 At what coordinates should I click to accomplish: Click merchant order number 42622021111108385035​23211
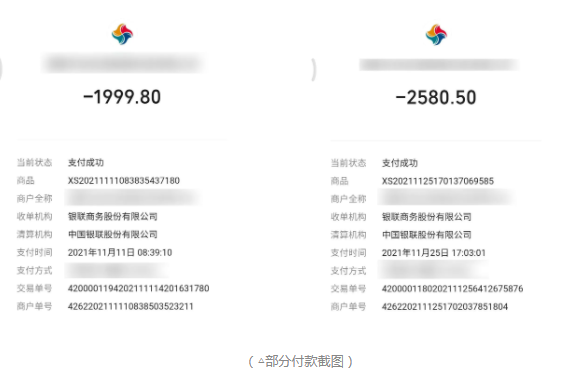(130, 306)
